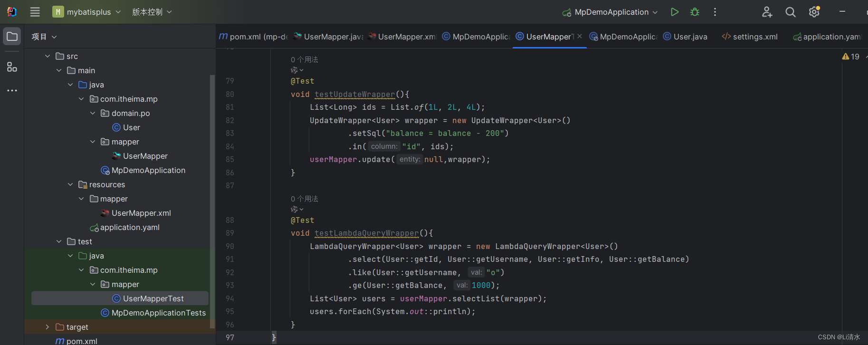The width and height of the screenshot is (868, 345).
Task: Open the 版本控制 dropdown menu
Action: [152, 12]
